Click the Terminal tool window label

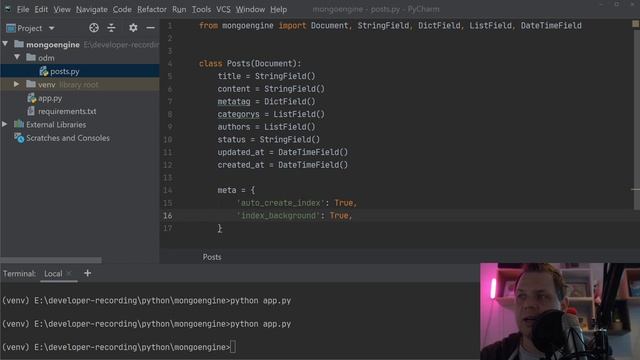pos(20,273)
